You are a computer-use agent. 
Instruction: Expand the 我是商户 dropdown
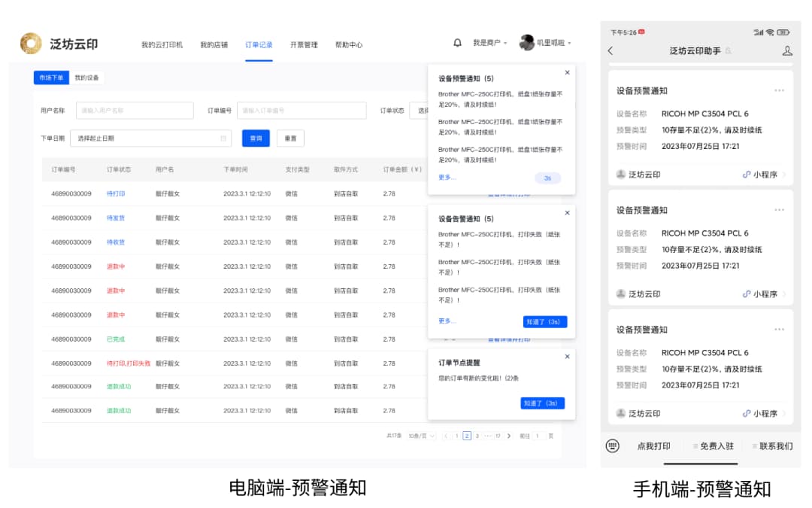tap(490, 43)
